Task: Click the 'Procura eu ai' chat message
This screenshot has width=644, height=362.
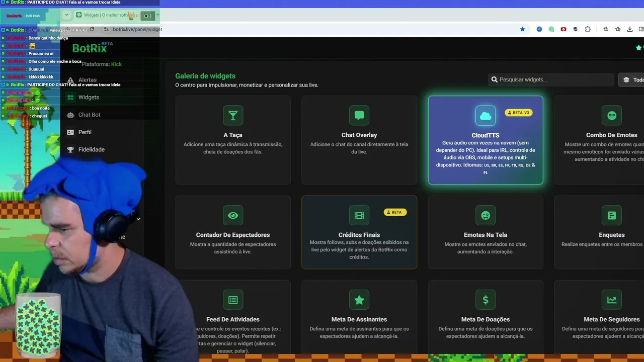Action: [41, 54]
